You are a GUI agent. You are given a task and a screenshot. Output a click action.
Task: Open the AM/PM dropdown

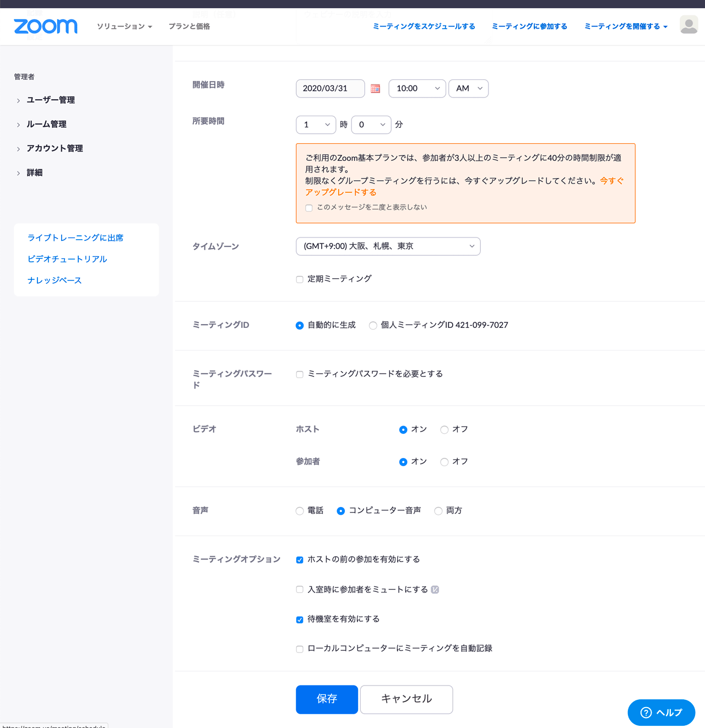click(x=469, y=89)
